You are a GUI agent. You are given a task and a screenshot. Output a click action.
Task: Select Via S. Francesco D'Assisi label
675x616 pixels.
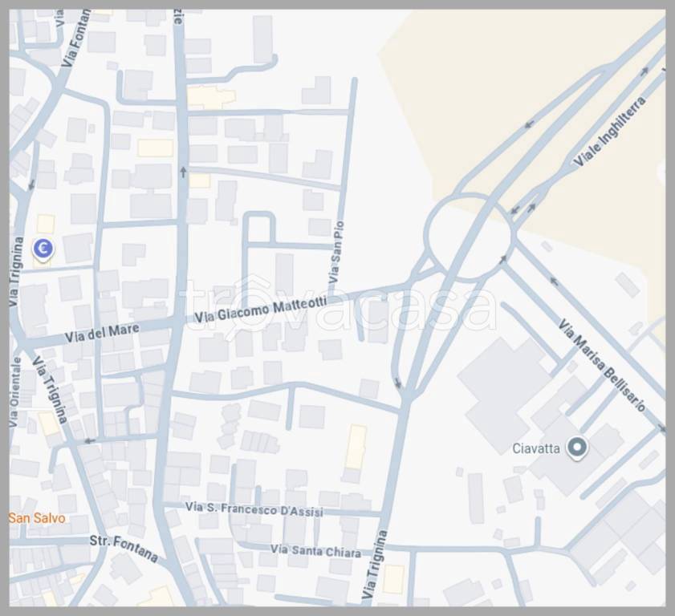(x=254, y=509)
